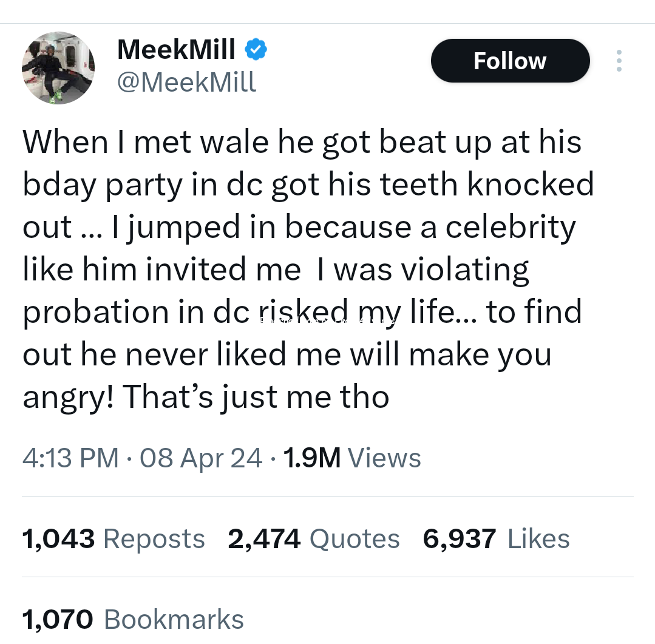Open the three-dot more options menu
This screenshot has width=655, height=644.
click(x=619, y=61)
